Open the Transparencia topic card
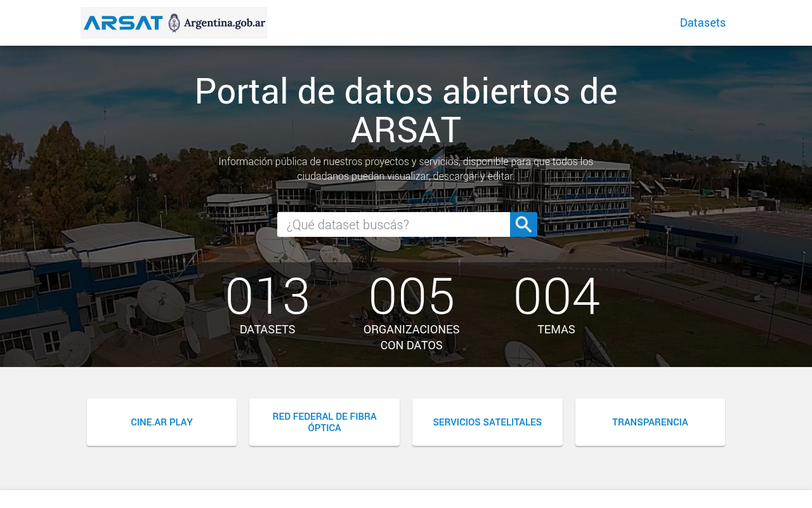The width and height of the screenshot is (812, 508). 650,422
